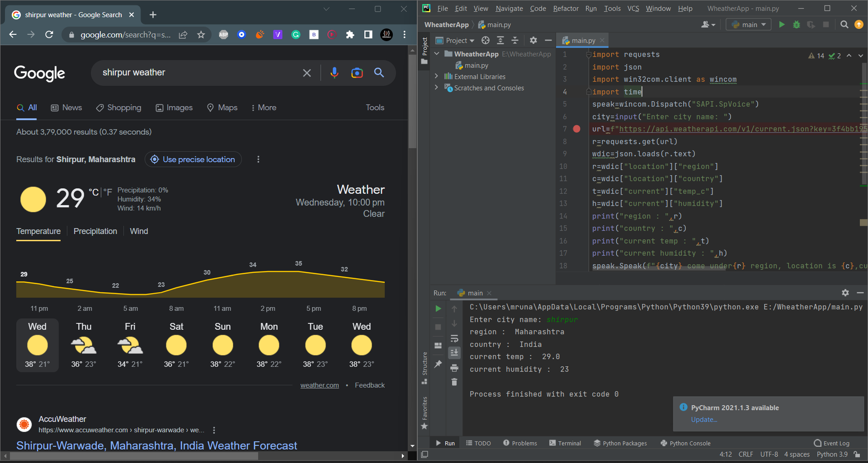Click the Google search input field
Viewport: 868px width, 463px height.
point(199,73)
